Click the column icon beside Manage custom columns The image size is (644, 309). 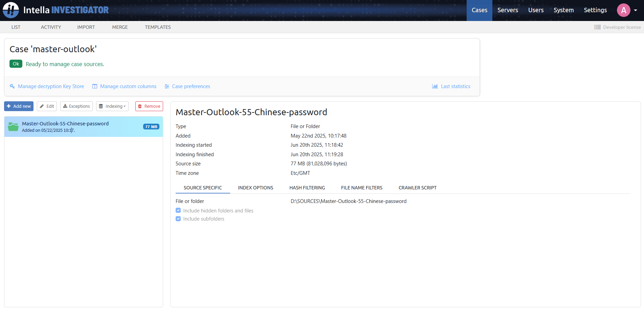click(95, 86)
